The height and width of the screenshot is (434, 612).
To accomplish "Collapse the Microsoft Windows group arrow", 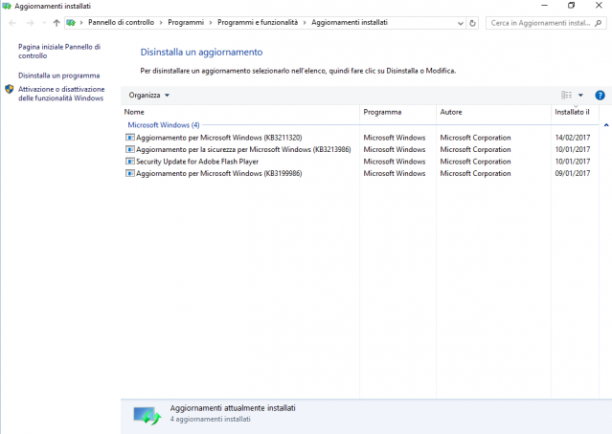I will pos(606,125).
